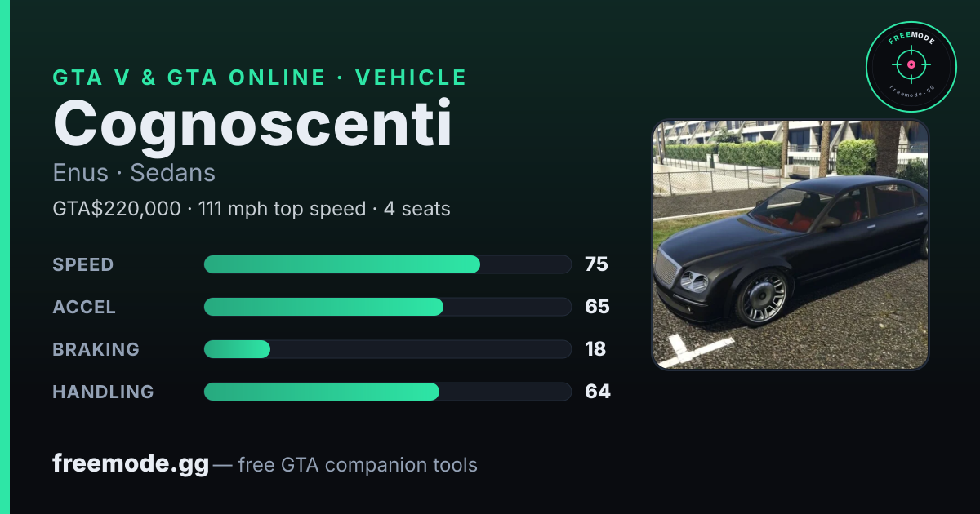The width and height of the screenshot is (980, 514).
Task: Click the SPEED stat bar
Action: [x=387, y=264]
